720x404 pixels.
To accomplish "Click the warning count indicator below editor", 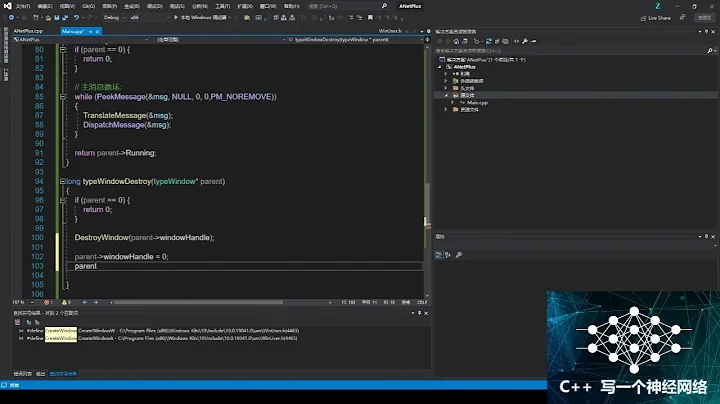I will pyautogui.click(x=66, y=302).
